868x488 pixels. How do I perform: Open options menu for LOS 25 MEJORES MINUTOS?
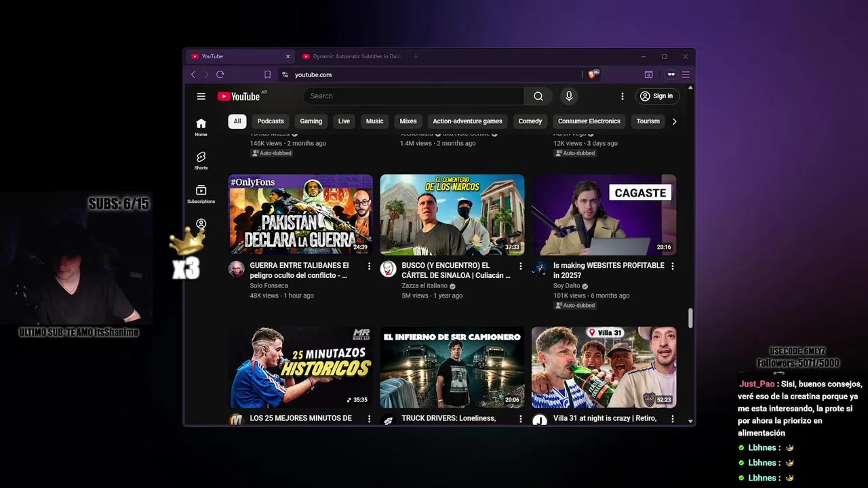[369, 420]
